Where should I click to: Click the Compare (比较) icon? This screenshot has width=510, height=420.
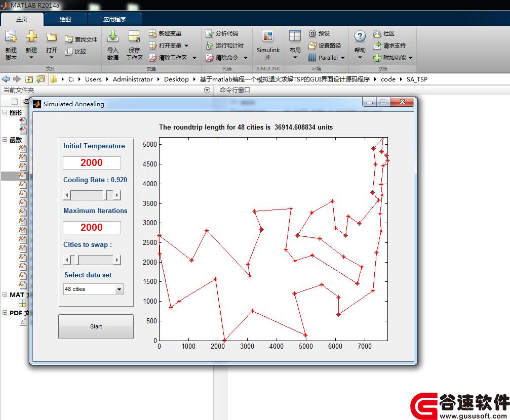pyautogui.click(x=69, y=52)
